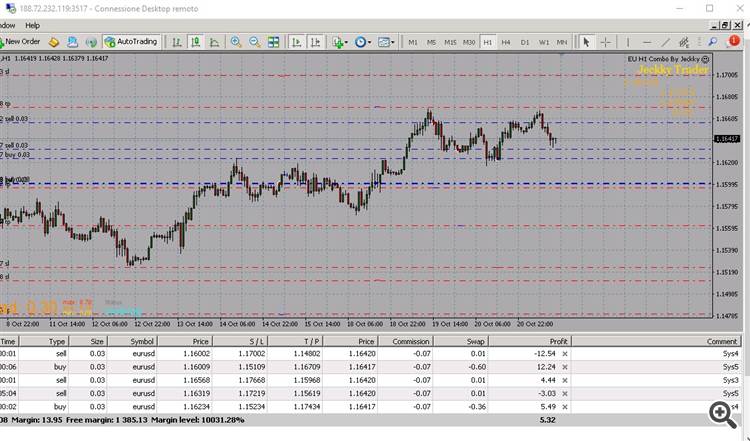The width and height of the screenshot is (750, 441).
Task: Select the H4 timeframe
Action: coord(506,43)
